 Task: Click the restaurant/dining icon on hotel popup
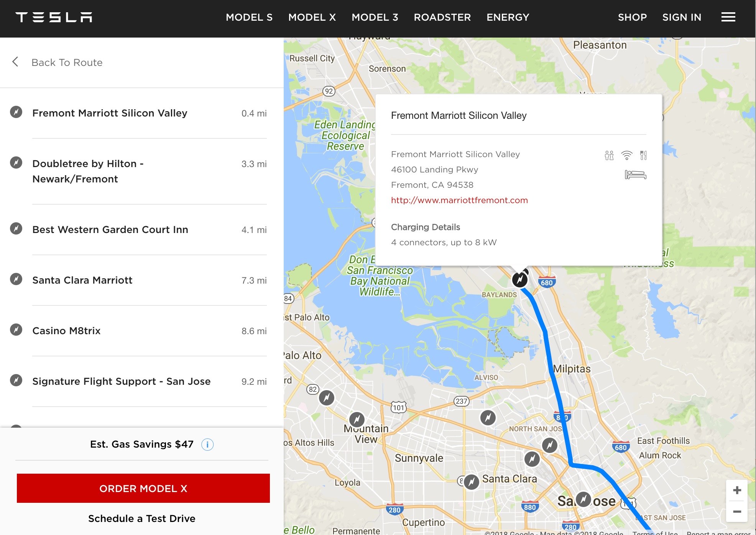tap(643, 154)
